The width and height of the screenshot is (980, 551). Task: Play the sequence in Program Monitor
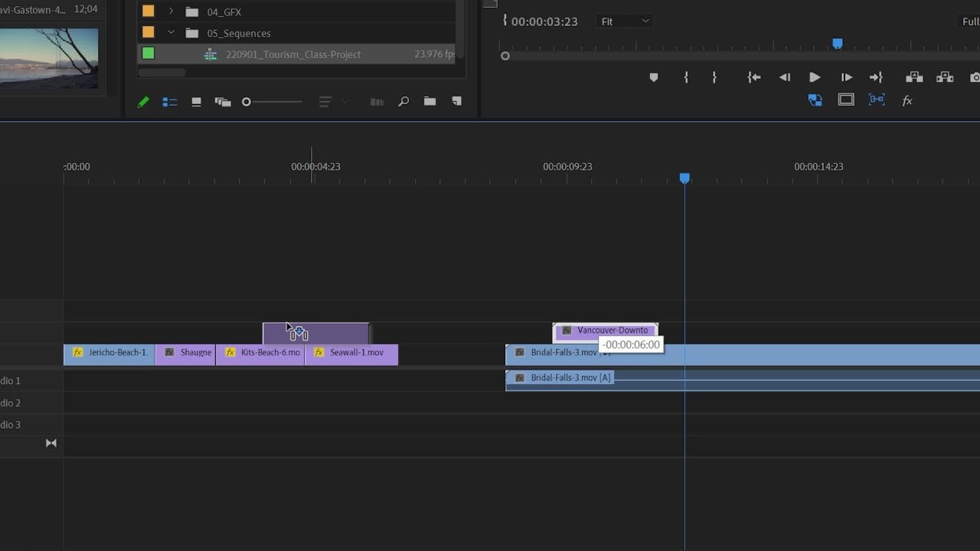(815, 77)
